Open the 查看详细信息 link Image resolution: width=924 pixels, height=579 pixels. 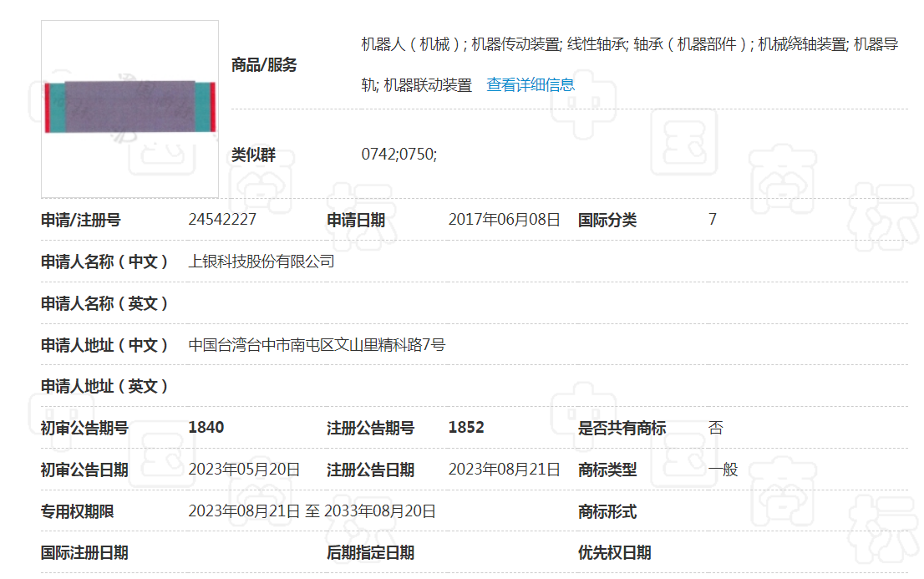click(x=531, y=85)
